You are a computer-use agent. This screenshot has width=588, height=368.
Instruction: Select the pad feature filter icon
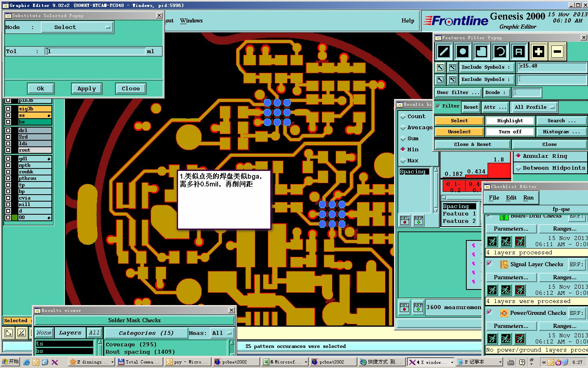tap(463, 52)
